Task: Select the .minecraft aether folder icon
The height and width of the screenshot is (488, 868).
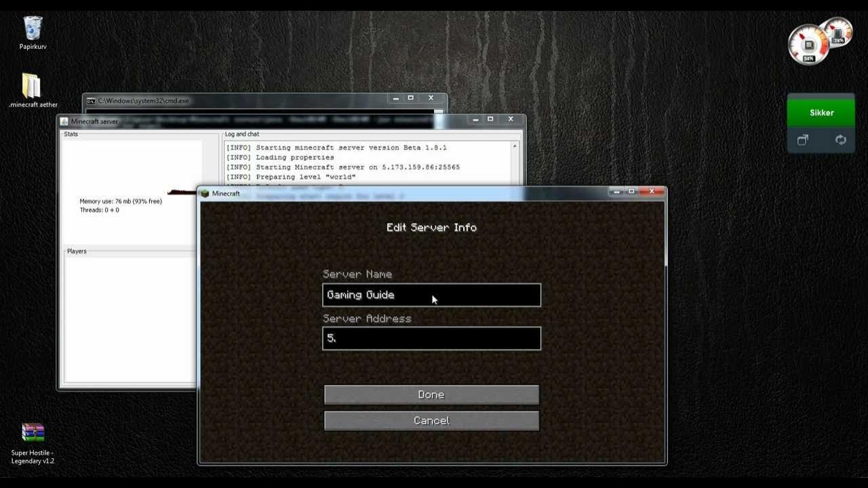Action: click(33, 91)
